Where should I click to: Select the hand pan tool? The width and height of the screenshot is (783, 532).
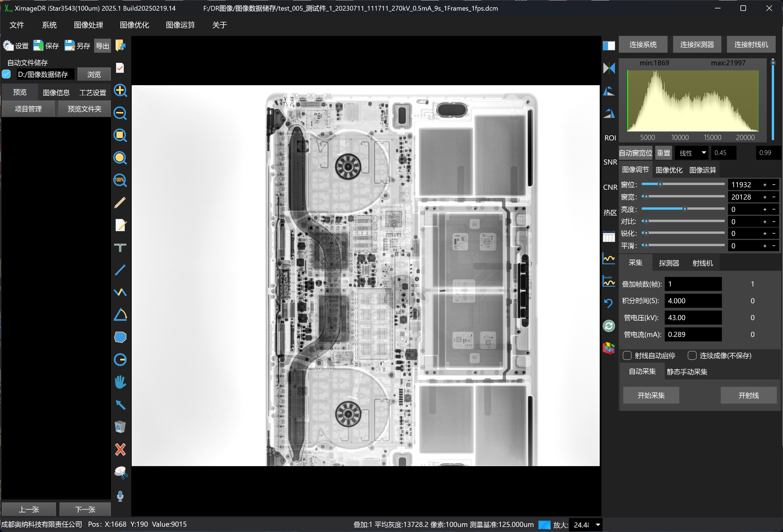pos(120,382)
